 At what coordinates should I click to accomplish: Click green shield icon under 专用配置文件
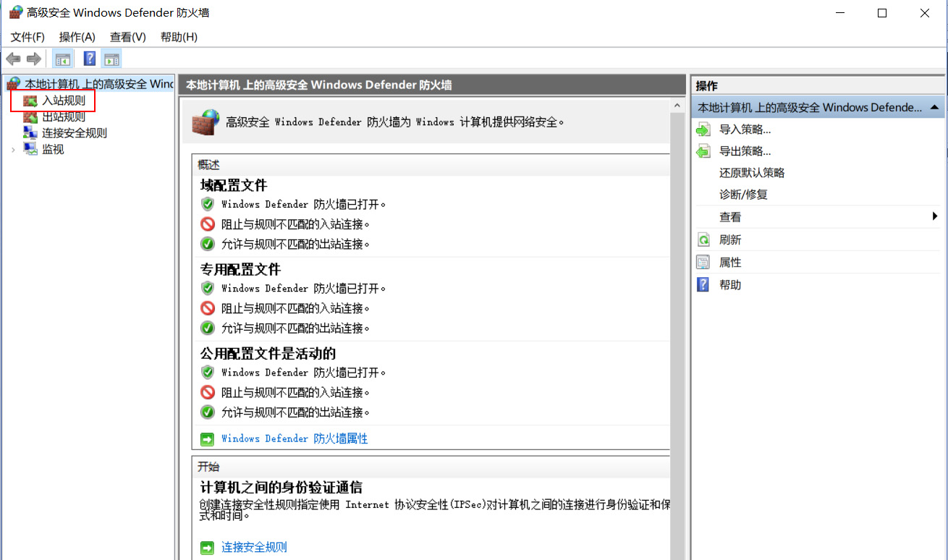pyautogui.click(x=208, y=288)
